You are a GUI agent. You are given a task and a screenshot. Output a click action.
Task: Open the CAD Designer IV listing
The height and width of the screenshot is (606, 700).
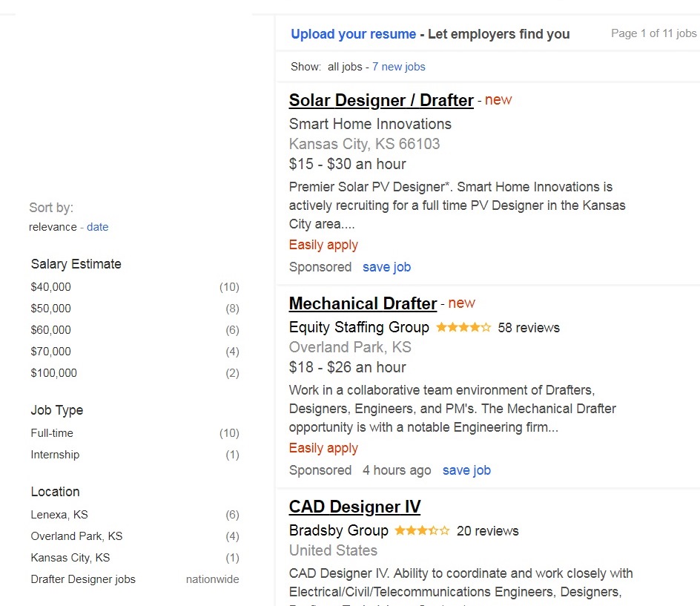point(354,507)
